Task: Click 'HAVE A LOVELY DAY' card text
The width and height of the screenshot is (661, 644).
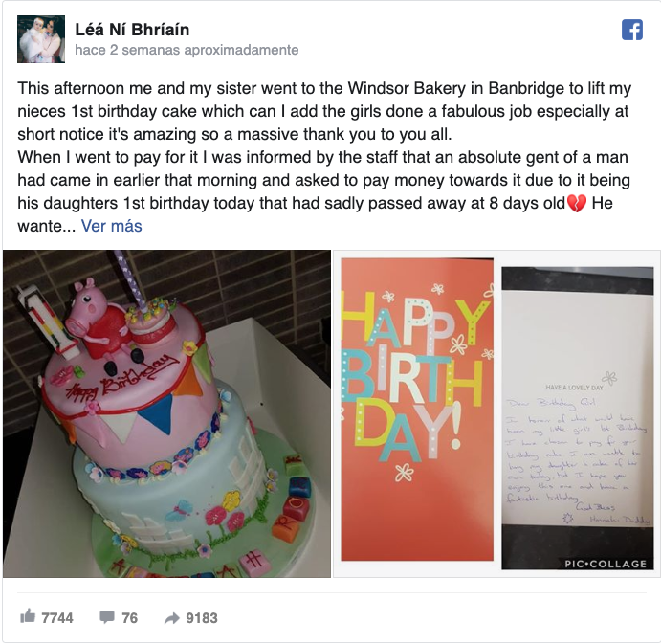Action: click(574, 388)
